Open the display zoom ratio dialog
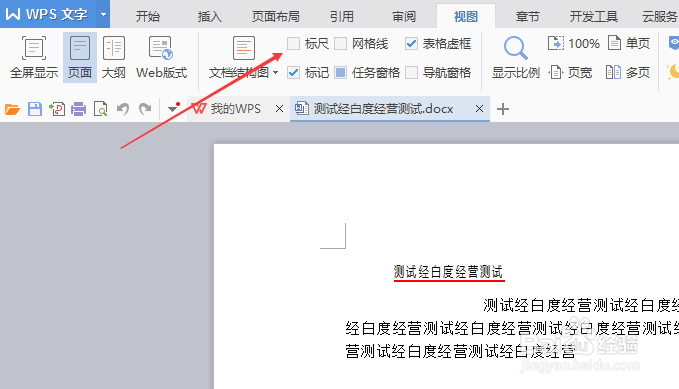This screenshot has height=389, width=679. (x=516, y=58)
